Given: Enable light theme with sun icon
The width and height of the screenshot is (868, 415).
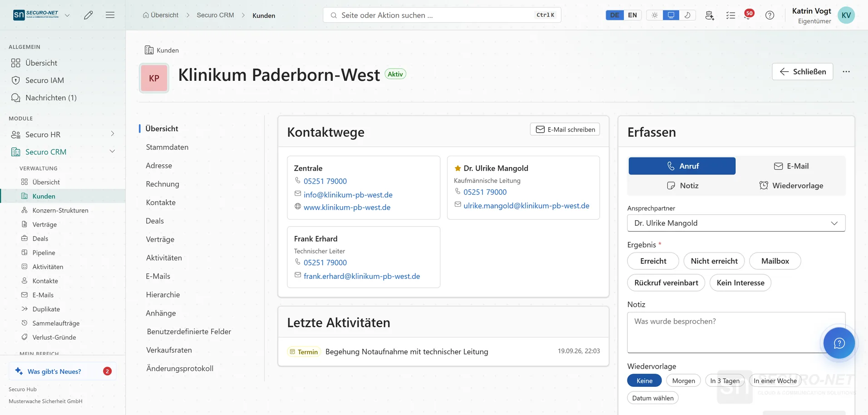Looking at the screenshot, I should tap(655, 15).
